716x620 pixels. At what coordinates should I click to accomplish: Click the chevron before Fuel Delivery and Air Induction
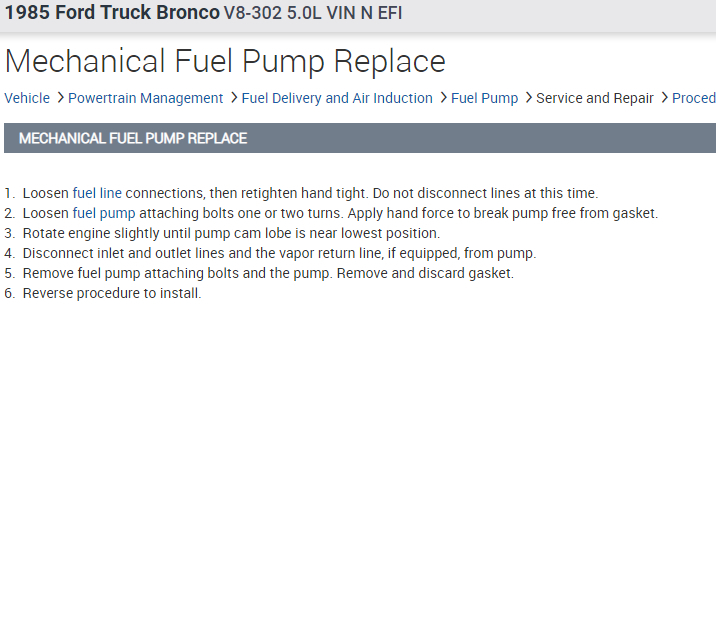[233, 98]
